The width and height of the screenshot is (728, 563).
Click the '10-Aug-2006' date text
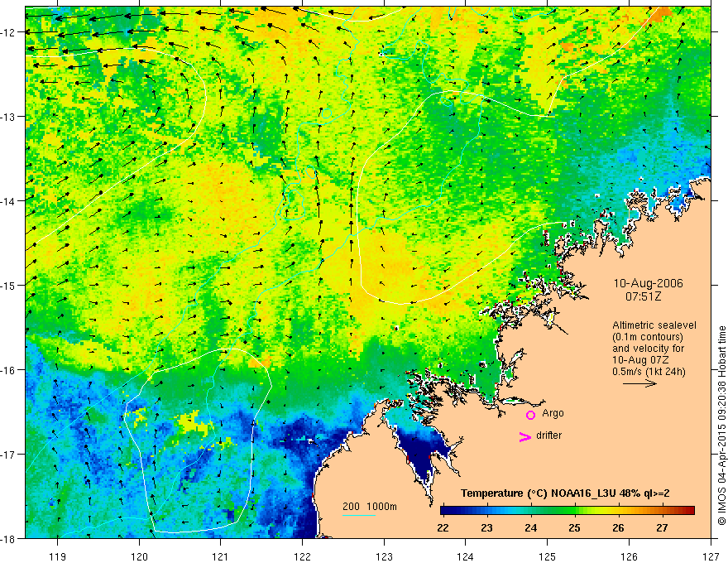[x=648, y=283]
